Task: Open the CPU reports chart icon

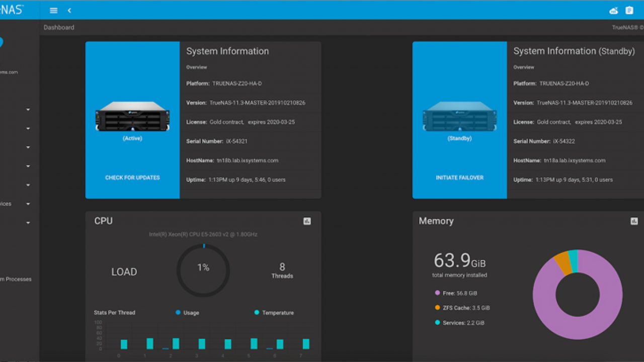Action: pos(307,221)
